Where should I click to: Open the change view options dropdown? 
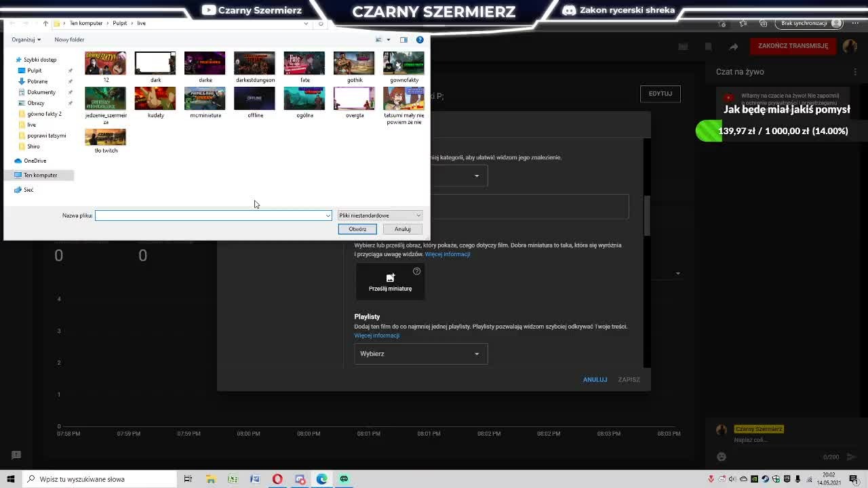click(388, 39)
